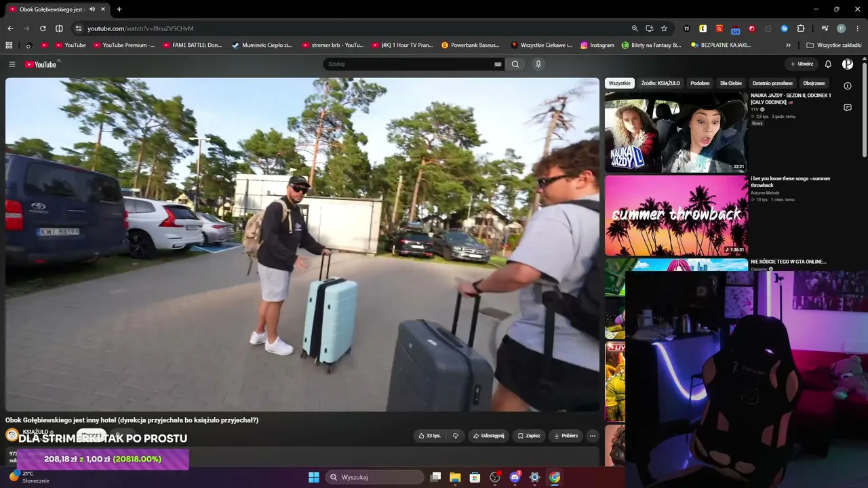Open the browser extensions puzzle icon
The width and height of the screenshot is (868, 488).
pos(801,28)
